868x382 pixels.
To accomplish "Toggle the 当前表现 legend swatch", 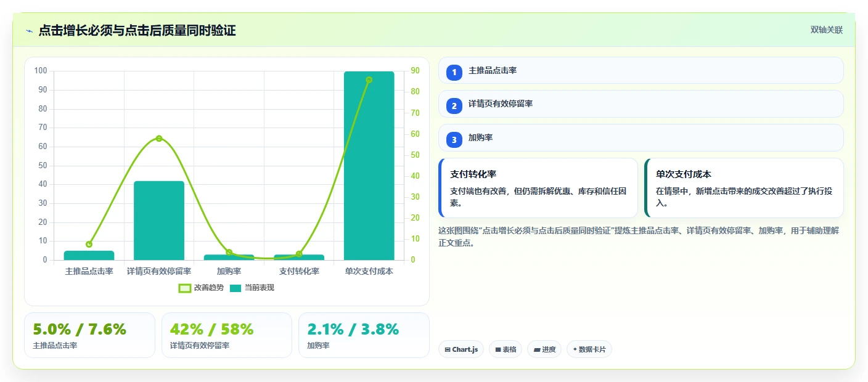I will (235, 288).
